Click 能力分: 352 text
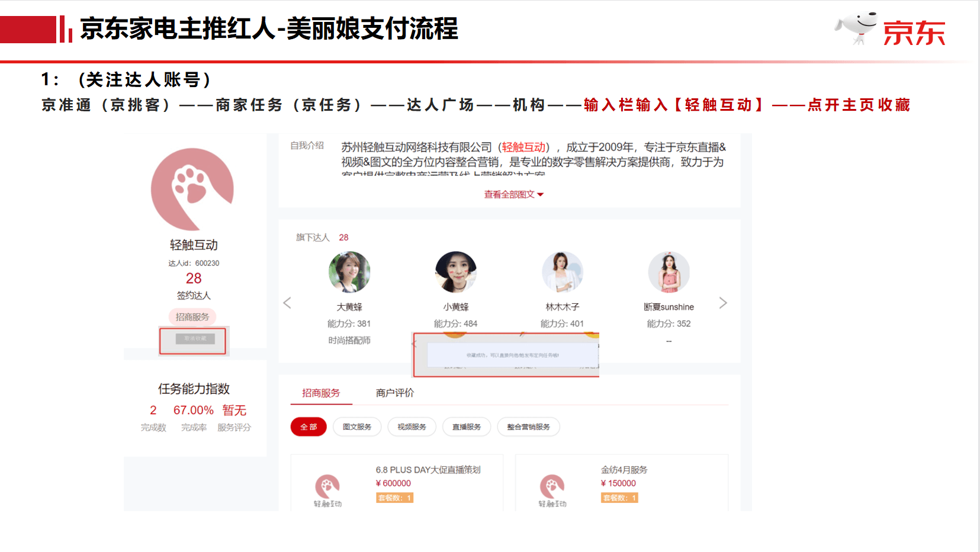Image resolution: width=980 pixels, height=552 pixels. click(x=669, y=323)
